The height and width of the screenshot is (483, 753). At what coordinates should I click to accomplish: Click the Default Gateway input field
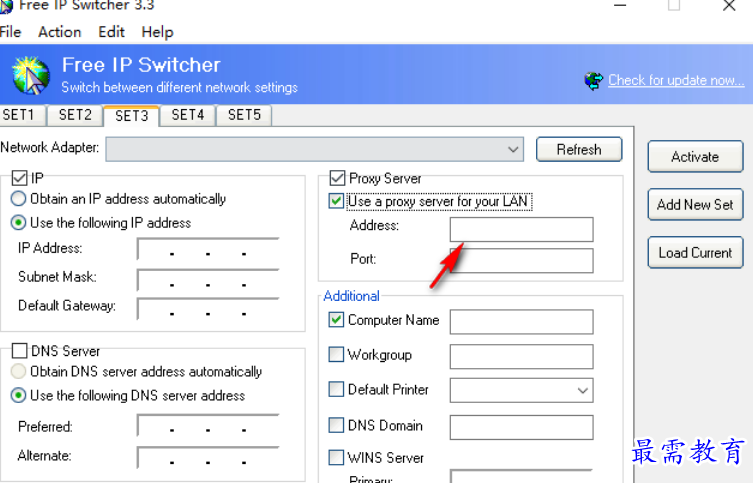pyautogui.click(x=208, y=309)
